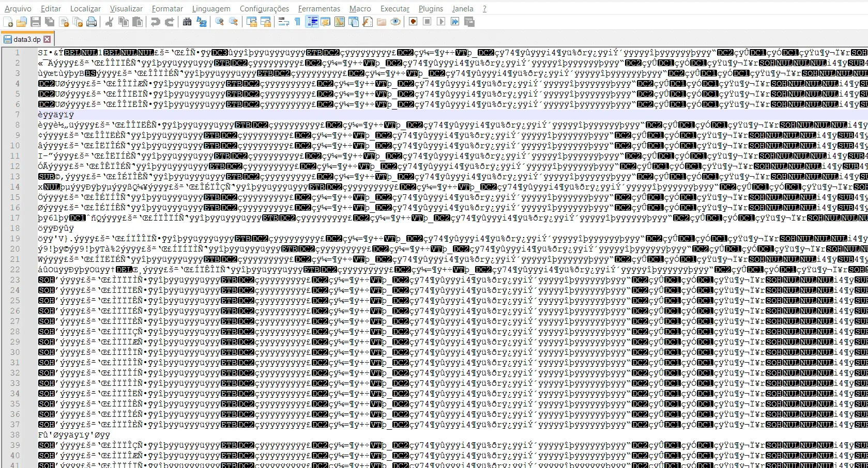Viewport: 868px width, 468px height.
Task: Toggle file monitoring eye icon
Action: [x=395, y=22]
